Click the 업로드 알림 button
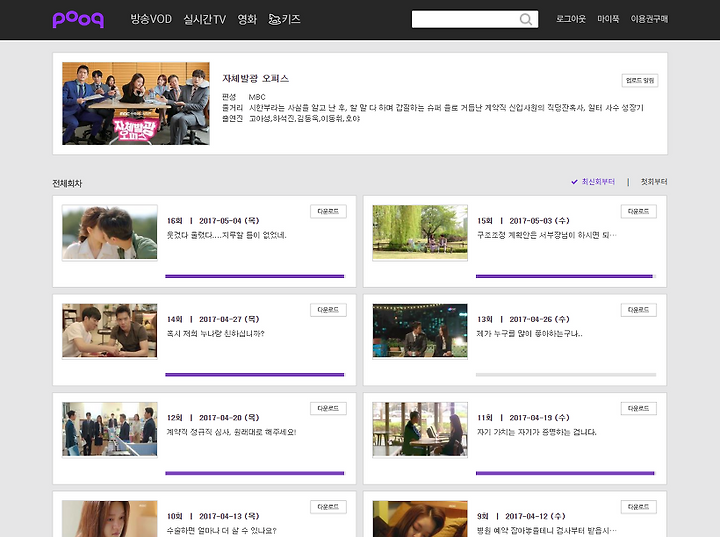Screen dimensions: 720x537 640,80
